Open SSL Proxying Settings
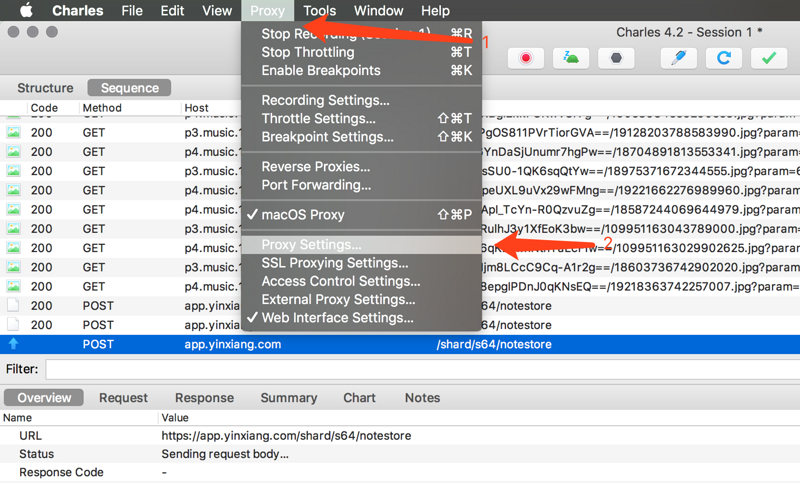 361,263
